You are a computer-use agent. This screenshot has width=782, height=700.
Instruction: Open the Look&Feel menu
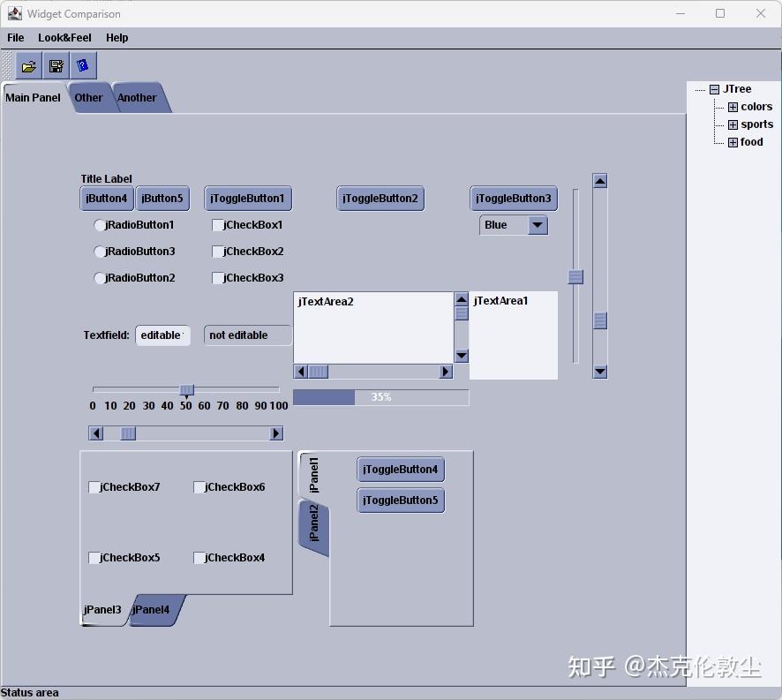(x=64, y=38)
